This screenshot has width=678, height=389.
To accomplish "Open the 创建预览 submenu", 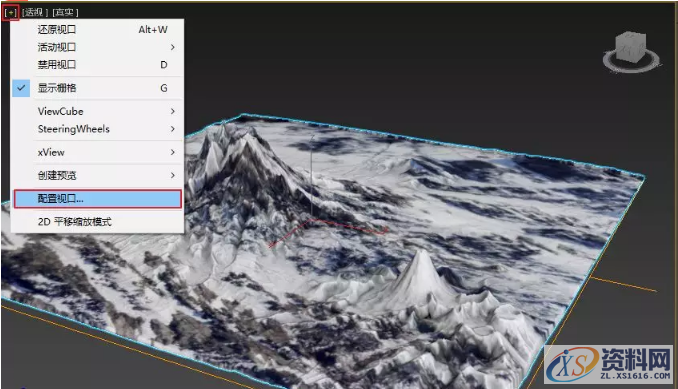I will click(97, 175).
